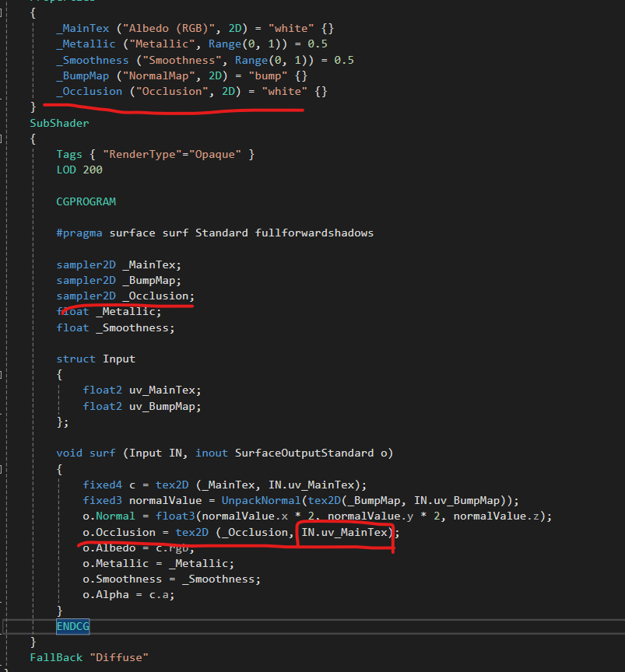This screenshot has height=672, width=625.
Task: Click IN.uv_MainTex on the o.Occlusion line
Action: [x=345, y=532]
